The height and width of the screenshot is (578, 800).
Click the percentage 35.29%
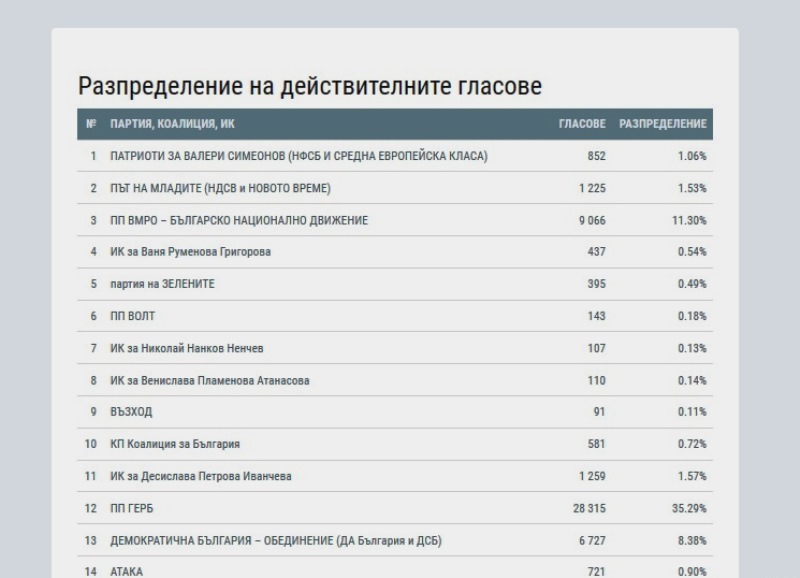click(x=689, y=508)
